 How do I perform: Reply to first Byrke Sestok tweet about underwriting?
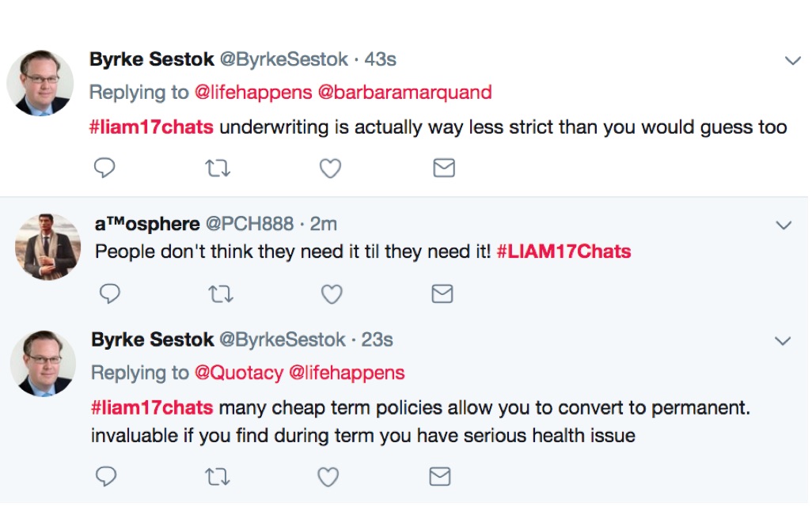pos(104,168)
